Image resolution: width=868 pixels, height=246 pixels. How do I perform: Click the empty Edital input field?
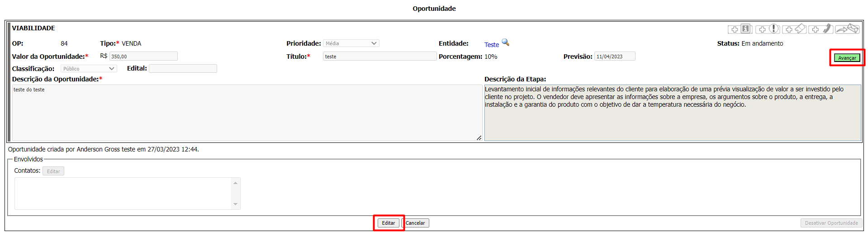point(183,69)
